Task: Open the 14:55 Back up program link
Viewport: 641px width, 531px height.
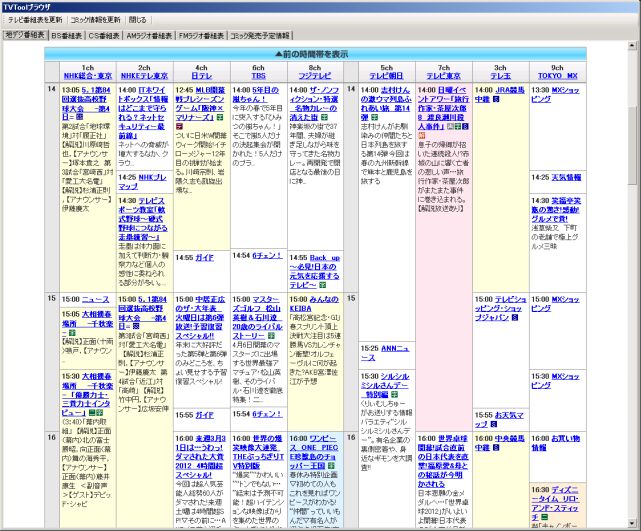Action: coord(314,271)
